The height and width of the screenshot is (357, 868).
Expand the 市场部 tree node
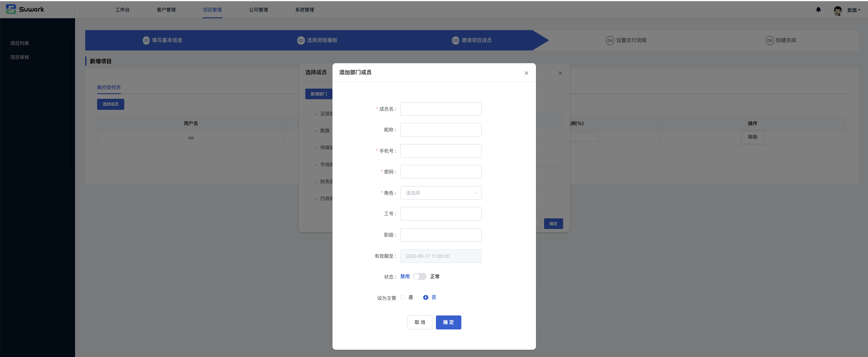coord(316,165)
